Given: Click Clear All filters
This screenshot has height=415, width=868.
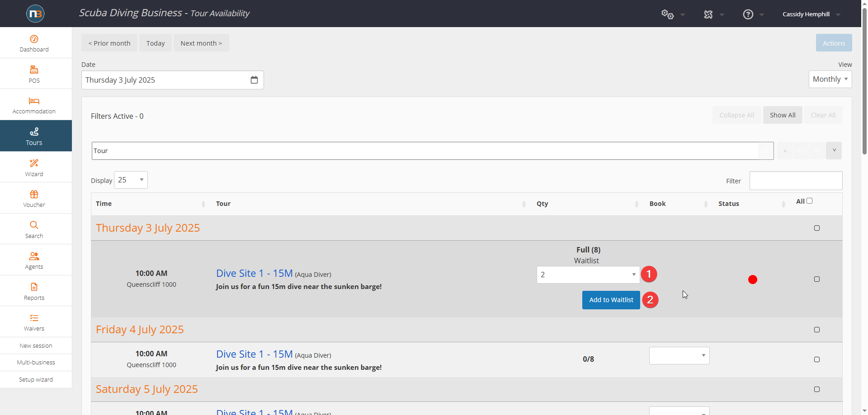Looking at the screenshot, I should [x=823, y=115].
